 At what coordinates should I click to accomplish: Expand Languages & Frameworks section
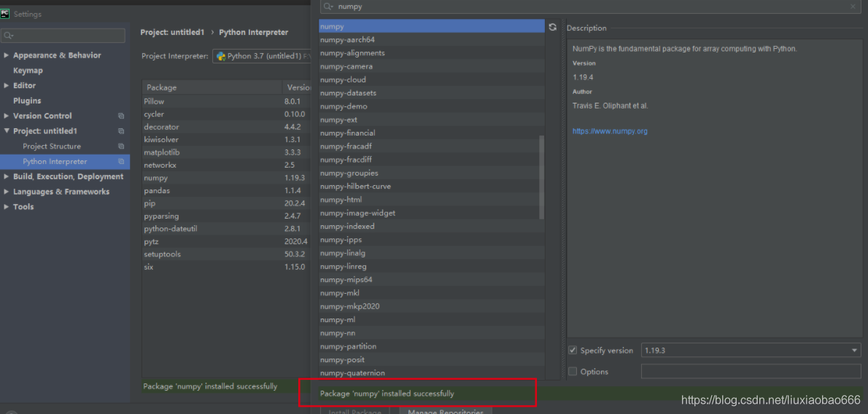pyautogui.click(x=6, y=192)
